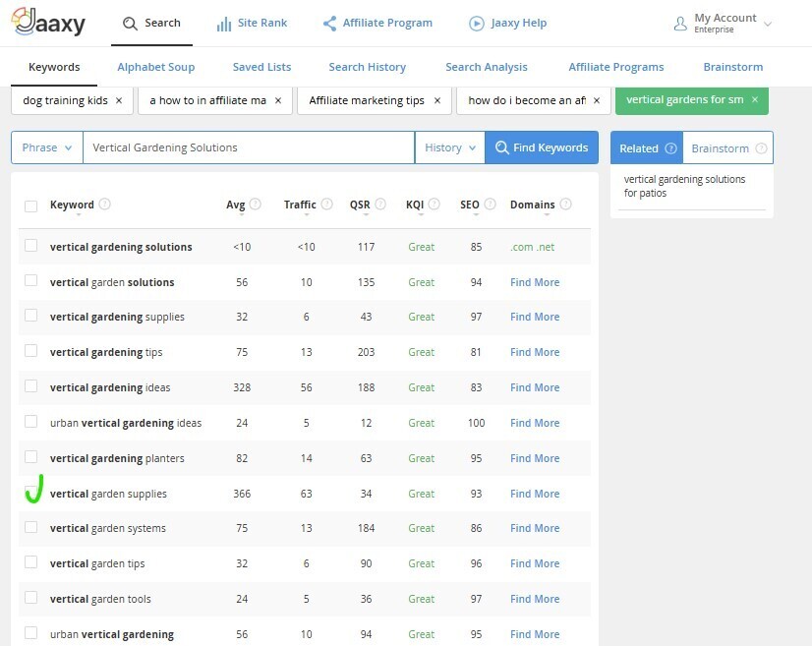Switch to Alphabet Soup tab
The height and width of the screenshot is (646, 812).
(x=156, y=67)
